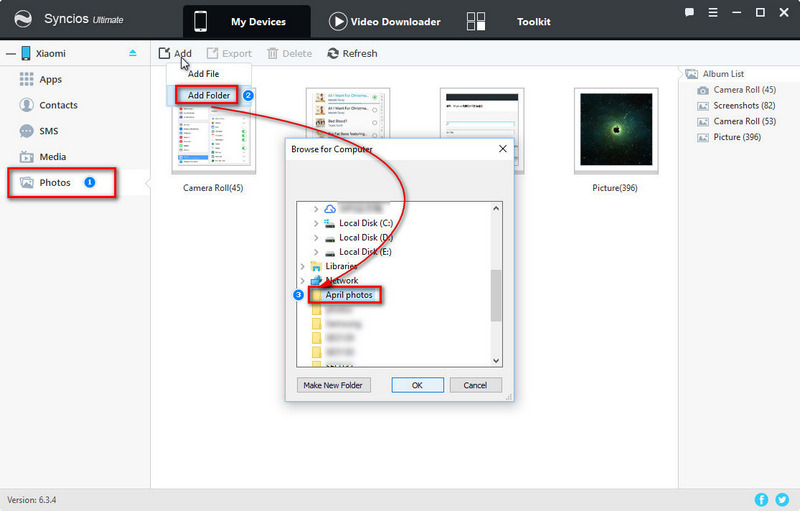Collapse the Xiaomi device tree
This screenshot has width=800, height=511.
(x=11, y=54)
